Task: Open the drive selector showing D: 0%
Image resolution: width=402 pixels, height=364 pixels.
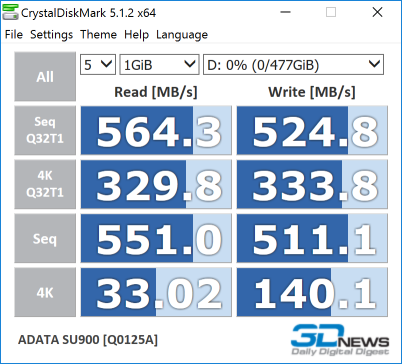Action: click(x=293, y=64)
